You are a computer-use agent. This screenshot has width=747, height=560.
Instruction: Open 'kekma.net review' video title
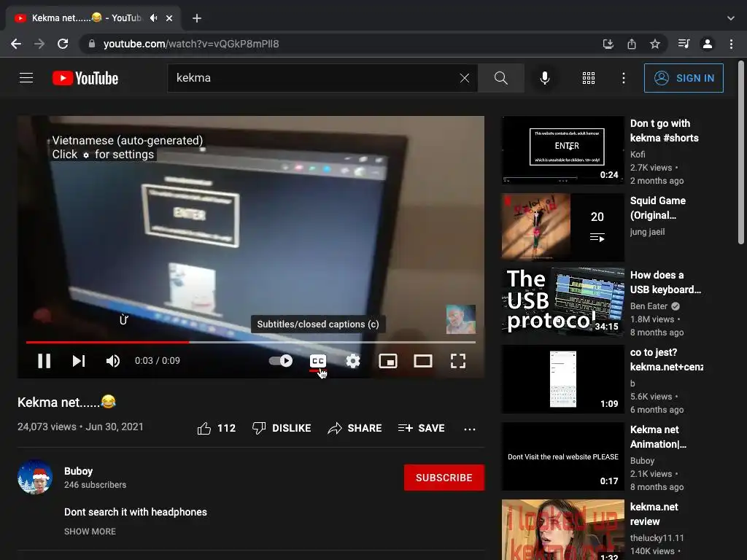pyautogui.click(x=654, y=514)
